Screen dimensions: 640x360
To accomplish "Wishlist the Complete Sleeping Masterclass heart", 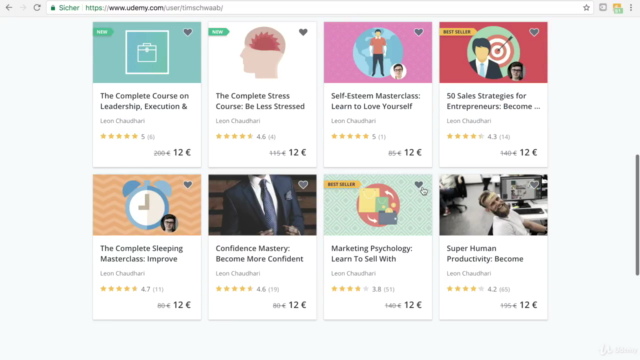I will (x=188, y=185).
